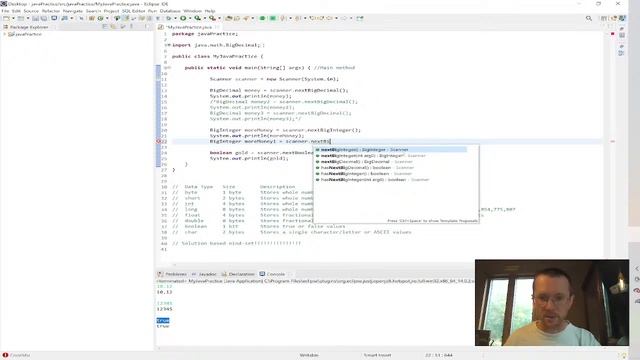Click the error marker on line 22
640x360 pixels.
point(159,141)
